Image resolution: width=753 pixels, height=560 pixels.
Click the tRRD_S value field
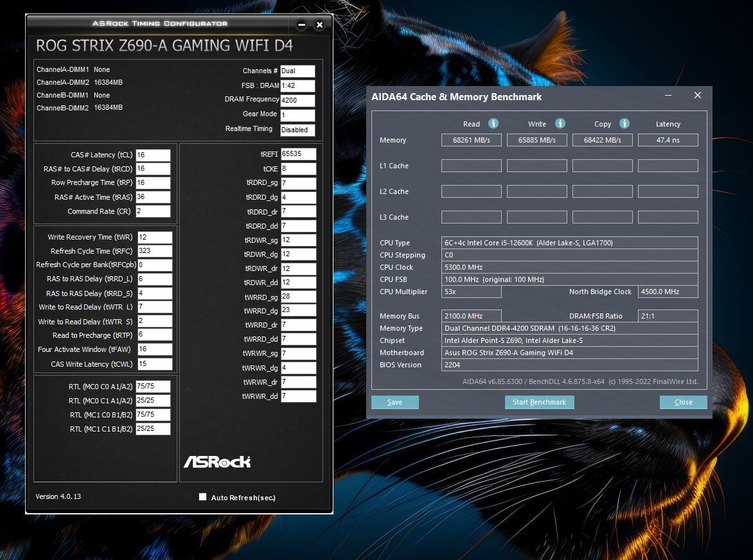pyautogui.click(x=155, y=293)
